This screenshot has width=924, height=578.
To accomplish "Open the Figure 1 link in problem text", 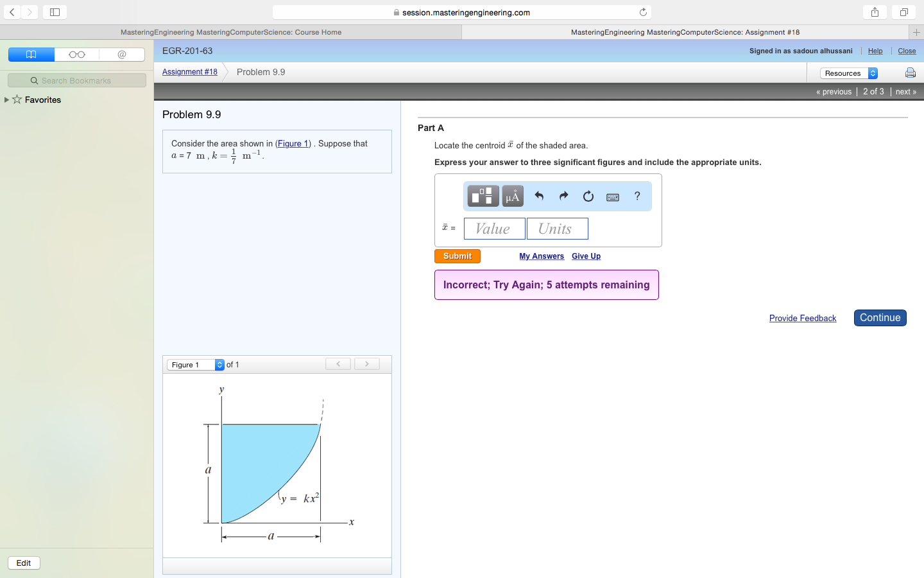I will 293,143.
